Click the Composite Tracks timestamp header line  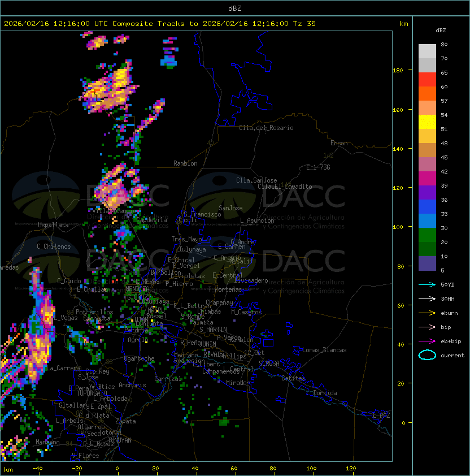160,24
